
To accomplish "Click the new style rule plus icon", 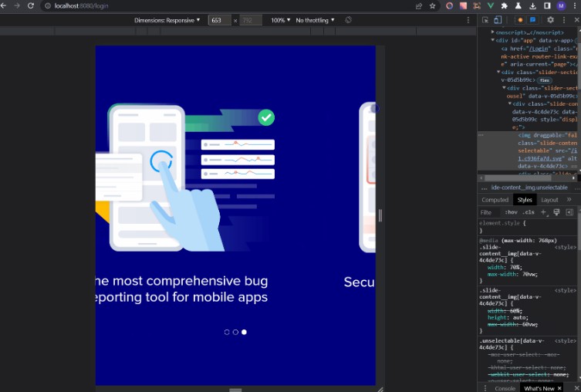I will pyautogui.click(x=543, y=211).
